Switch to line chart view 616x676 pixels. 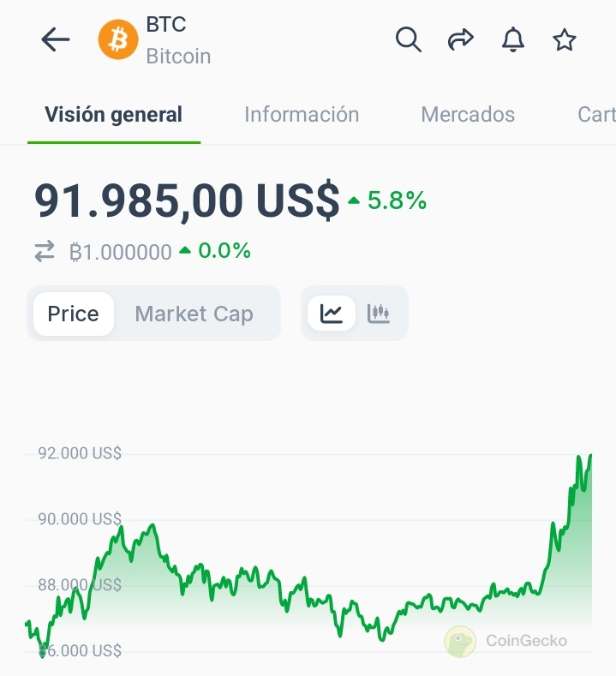click(x=332, y=314)
